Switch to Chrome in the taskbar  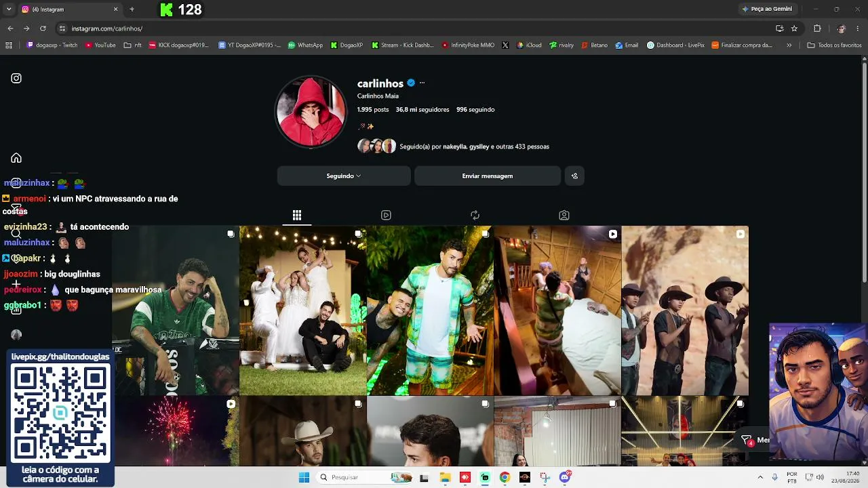(505, 477)
